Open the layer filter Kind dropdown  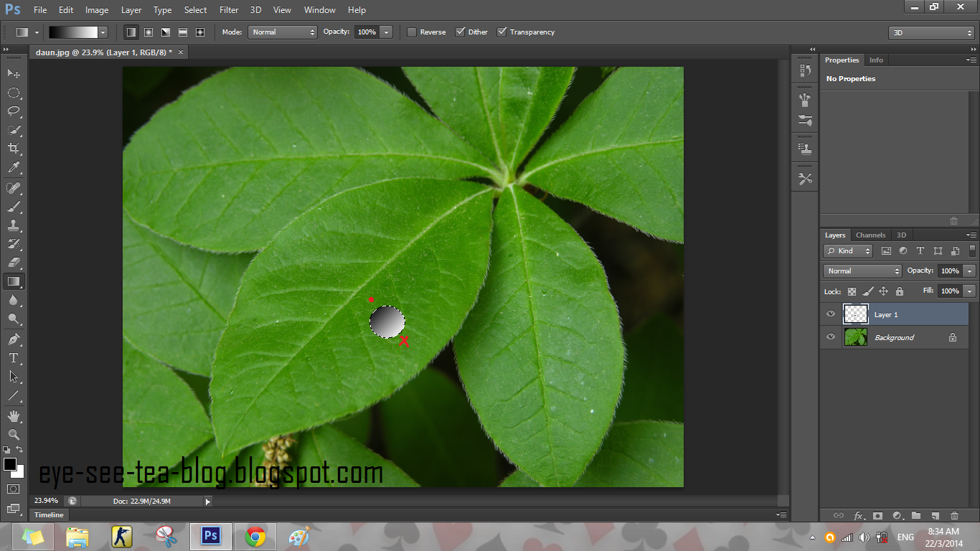click(848, 250)
